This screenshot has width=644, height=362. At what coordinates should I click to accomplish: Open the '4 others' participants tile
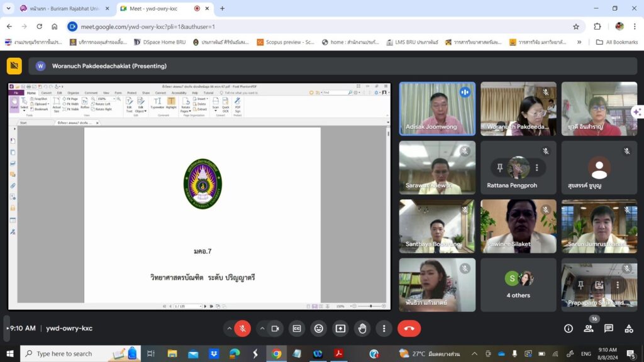518,285
